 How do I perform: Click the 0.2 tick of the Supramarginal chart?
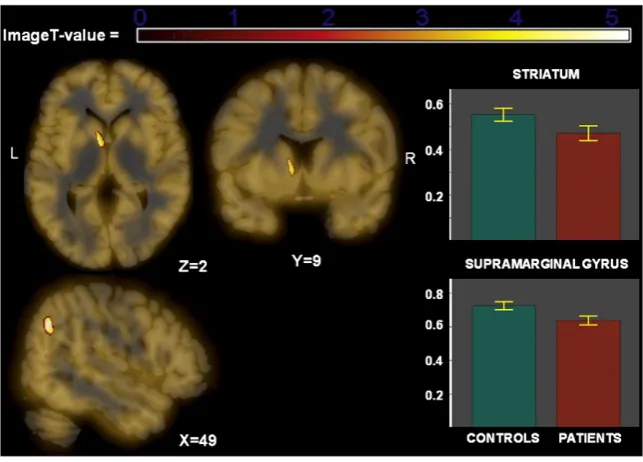pyautogui.click(x=434, y=395)
